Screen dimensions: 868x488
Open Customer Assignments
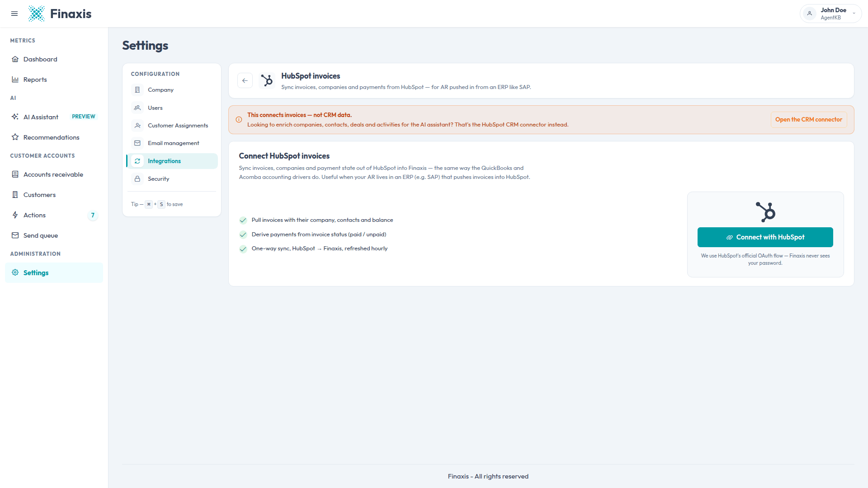[x=172, y=126]
